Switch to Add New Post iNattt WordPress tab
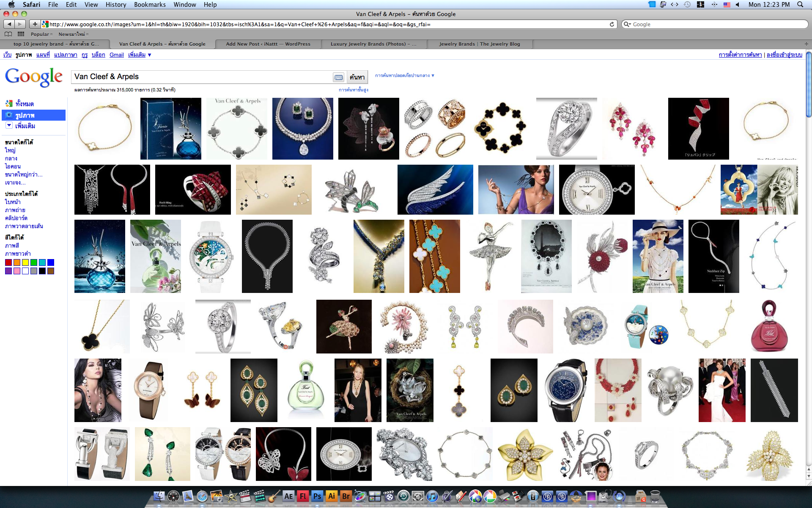The image size is (812, 508). coord(268,44)
